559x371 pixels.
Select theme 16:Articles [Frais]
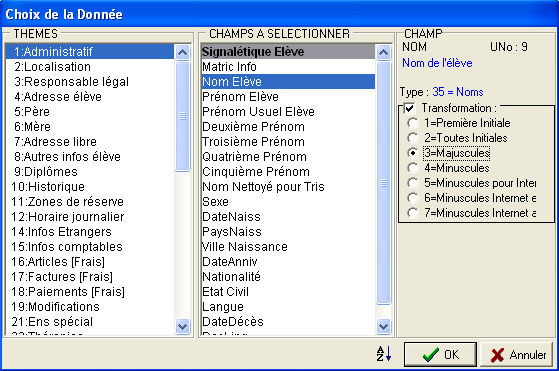click(89, 261)
